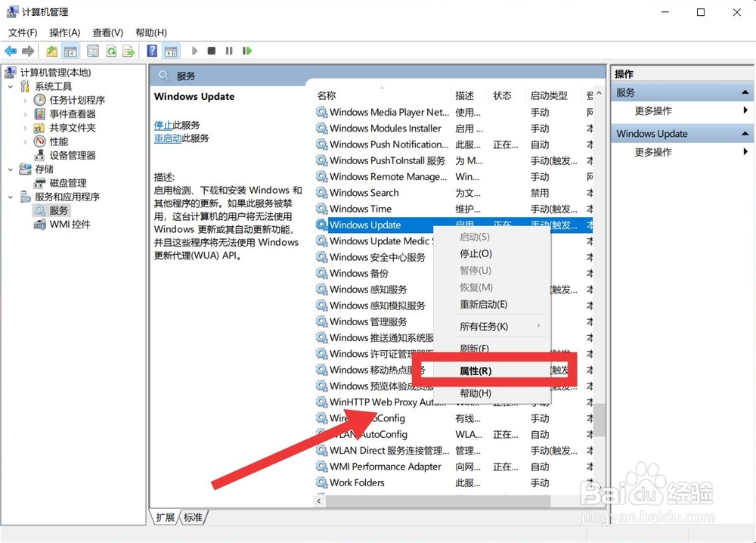Click the Back arrow toolbar icon
The width and height of the screenshot is (756, 543).
[11, 51]
